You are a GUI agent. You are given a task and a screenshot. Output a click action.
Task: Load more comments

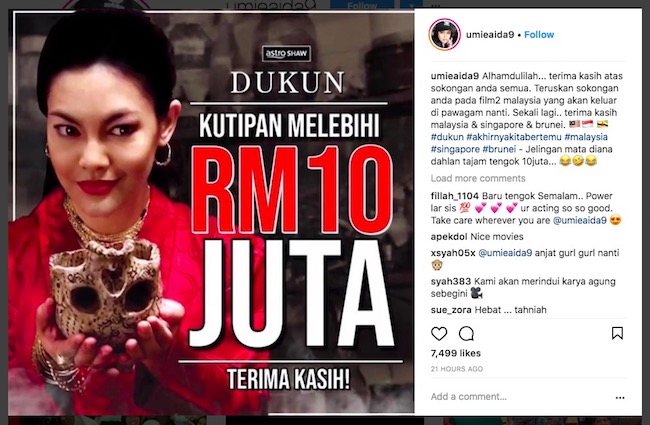click(478, 178)
